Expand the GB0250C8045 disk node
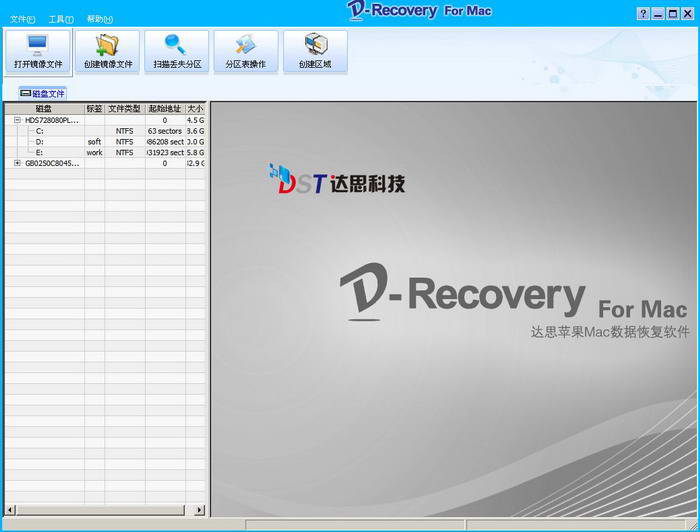The height and width of the screenshot is (532, 700). (x=17, y=163)
